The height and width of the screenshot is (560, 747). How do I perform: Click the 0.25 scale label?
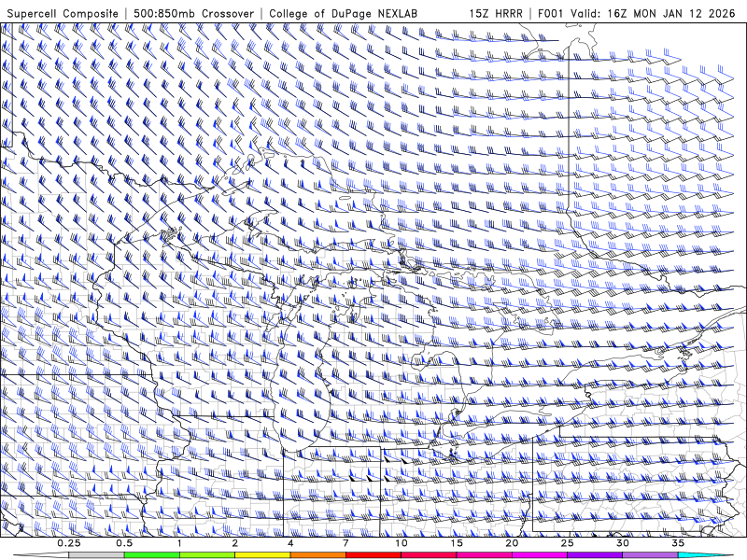(x=68, y=543)
